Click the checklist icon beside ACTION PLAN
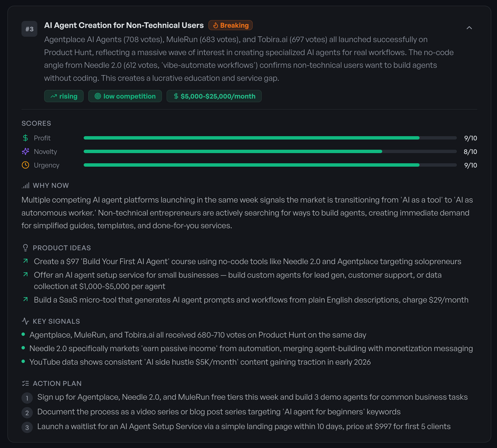Viewport: 497px width, 448px height. [x=25, y=384]
